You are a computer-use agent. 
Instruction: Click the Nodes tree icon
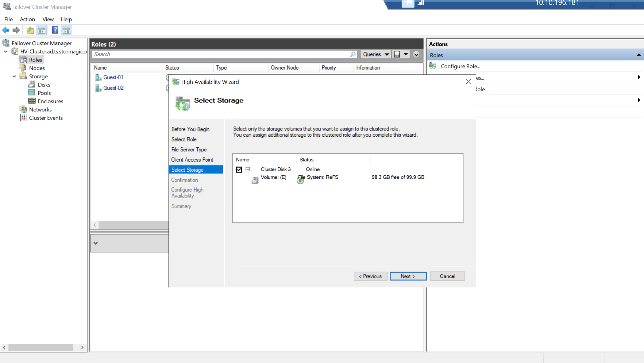coord(23,68)
